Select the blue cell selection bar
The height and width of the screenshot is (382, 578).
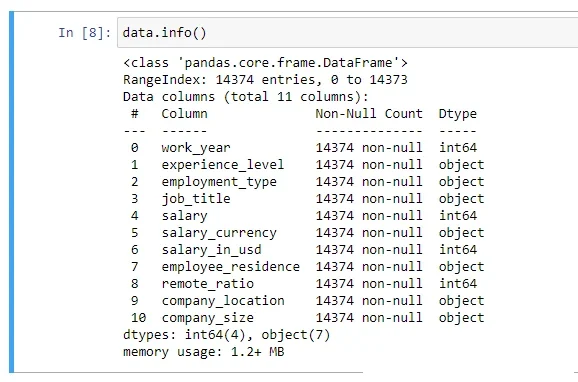click(11, 192)
